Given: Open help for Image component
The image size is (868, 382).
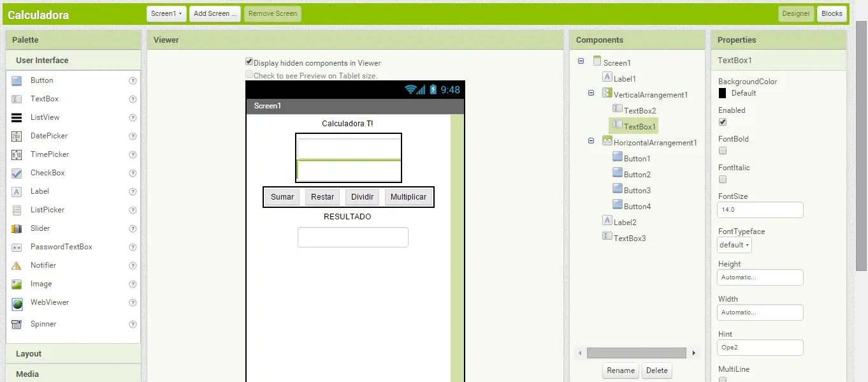Looking at the screenshot, I should click(133, 284).
